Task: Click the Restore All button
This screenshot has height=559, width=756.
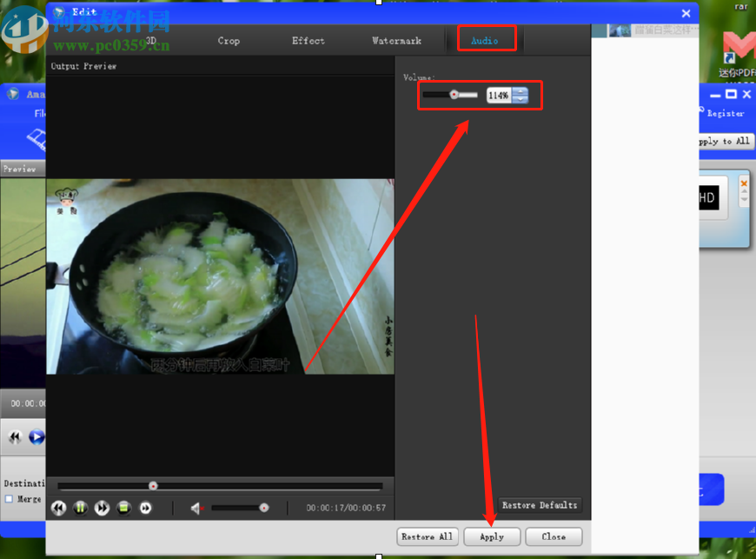Action: [x=427, y=536]
